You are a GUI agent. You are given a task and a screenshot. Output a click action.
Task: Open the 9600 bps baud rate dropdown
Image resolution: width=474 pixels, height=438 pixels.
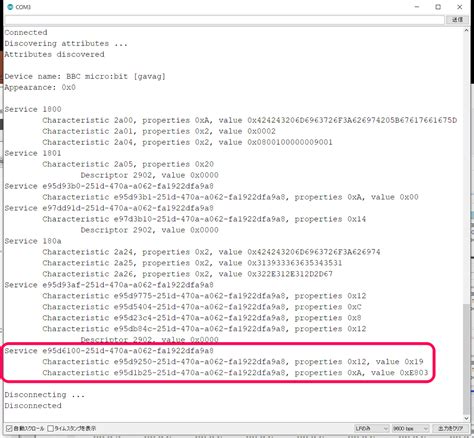pos(410,428)
